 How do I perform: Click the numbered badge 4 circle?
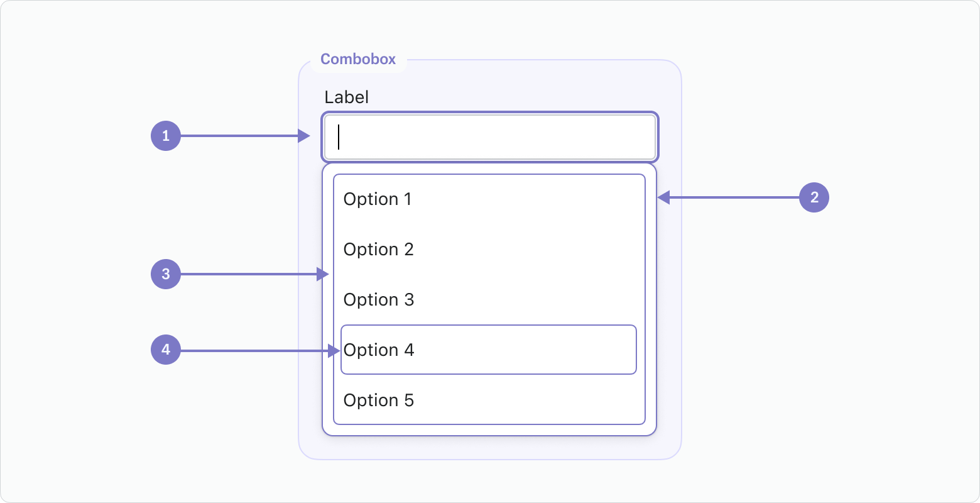tap(166, 350)
